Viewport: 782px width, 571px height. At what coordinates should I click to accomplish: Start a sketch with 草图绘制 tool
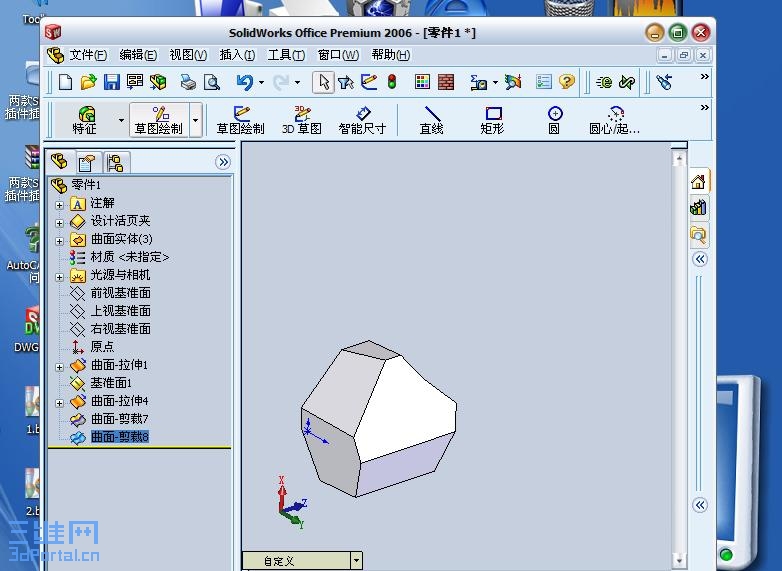point(240,120)
